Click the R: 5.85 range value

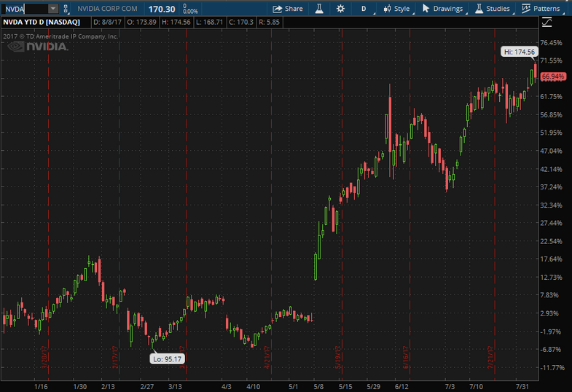pyautogui.click(x=269, y=23)
